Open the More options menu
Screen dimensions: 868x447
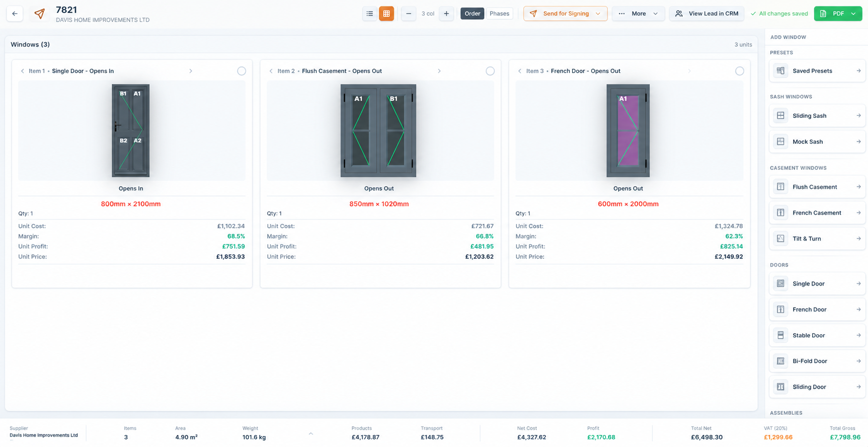pyautogui.click(x=638, y=14)
